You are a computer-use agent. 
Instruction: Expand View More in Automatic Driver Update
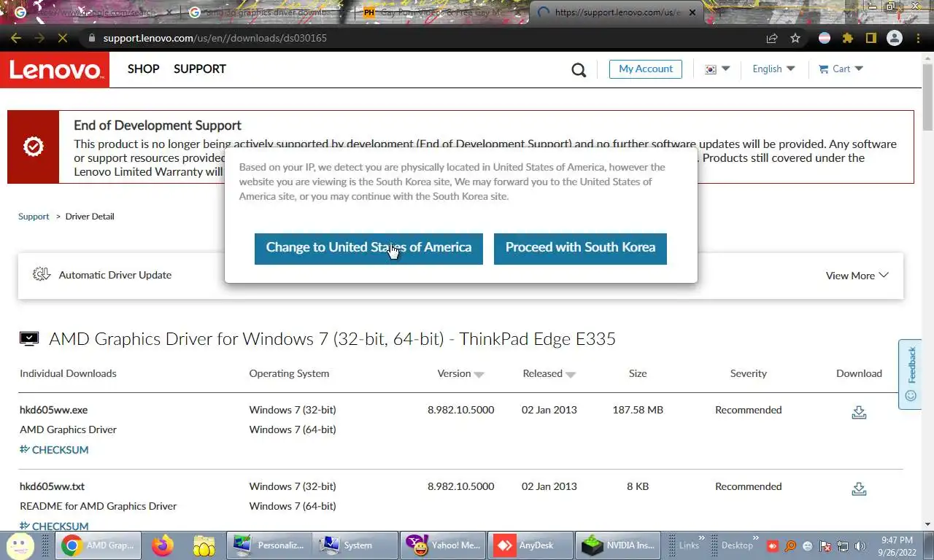coord(857,275)
